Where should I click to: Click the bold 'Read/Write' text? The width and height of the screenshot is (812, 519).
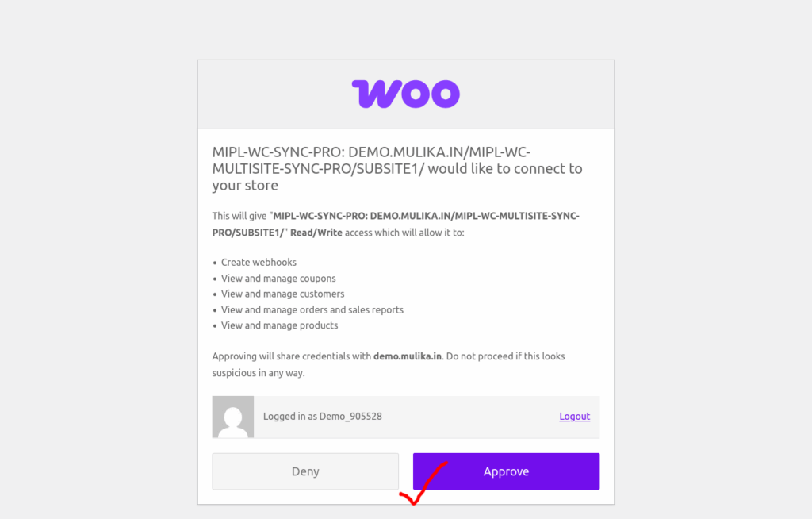click(x=316, y=233)
